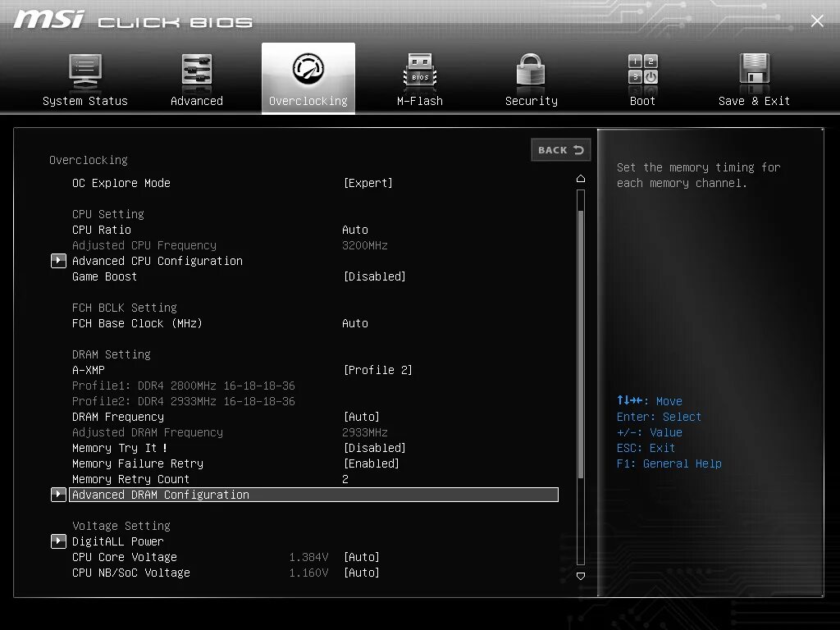Select the Game Boost row label
This screenshot has width=840, height=630.
point(104,276)
